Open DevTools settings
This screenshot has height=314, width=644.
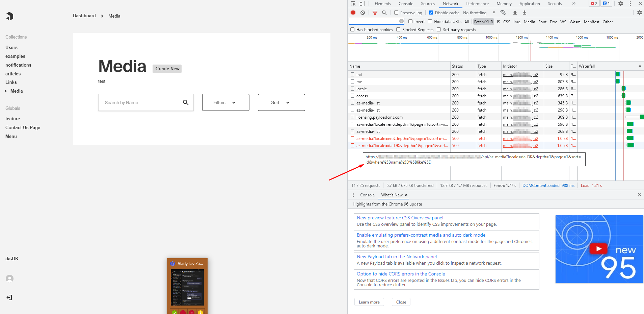click(621, 4)
